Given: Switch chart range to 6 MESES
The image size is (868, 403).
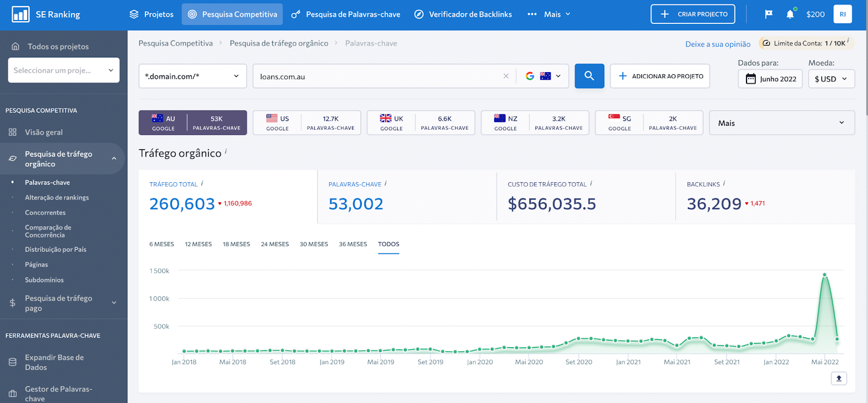Looking at the screenshot, I should [x=162, y=244].
